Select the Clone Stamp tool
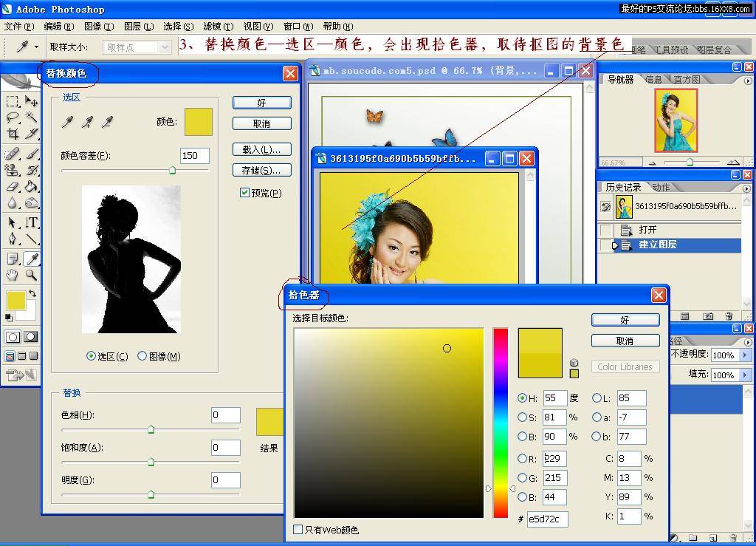The height and width of the screenshot is (546, 756). coord(13,170)
